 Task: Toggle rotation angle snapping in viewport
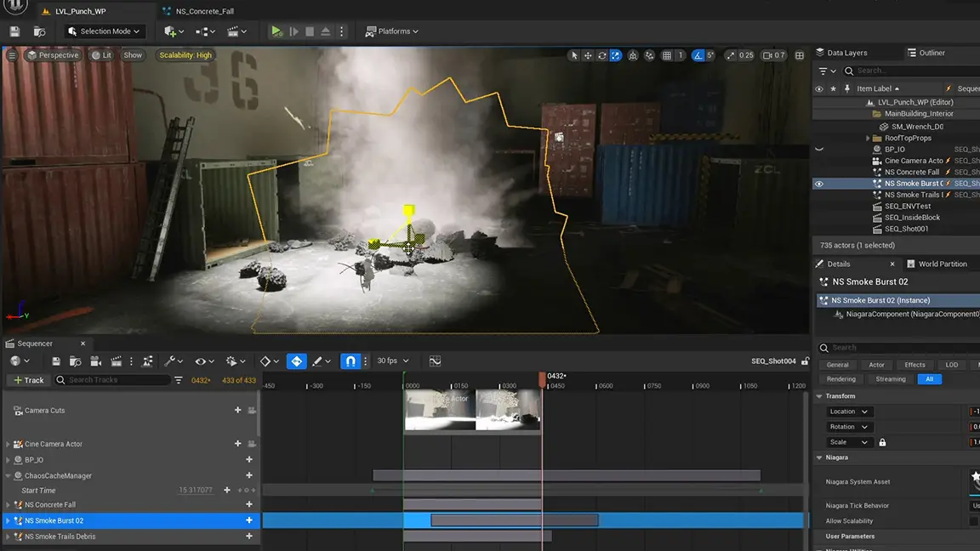(x=698, y=55)
